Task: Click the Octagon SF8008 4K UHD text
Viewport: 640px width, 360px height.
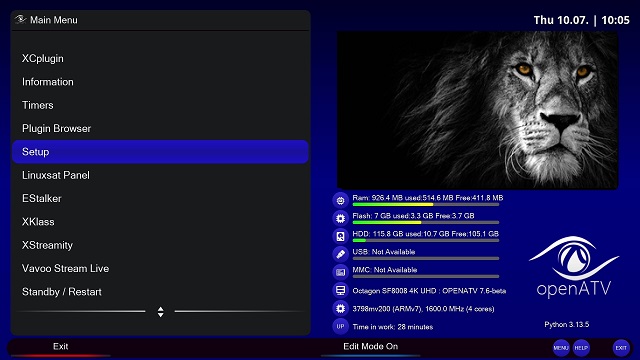Action: point(429,291)
